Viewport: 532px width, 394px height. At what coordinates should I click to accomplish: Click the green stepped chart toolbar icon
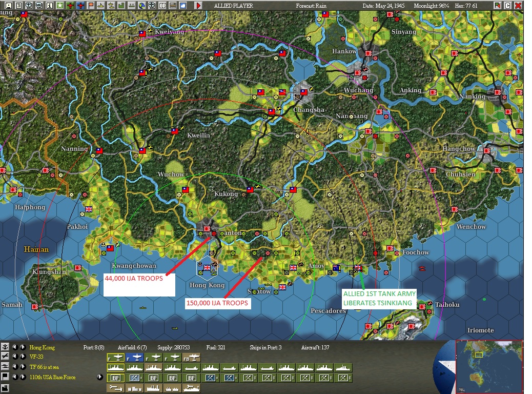[121, 6]
